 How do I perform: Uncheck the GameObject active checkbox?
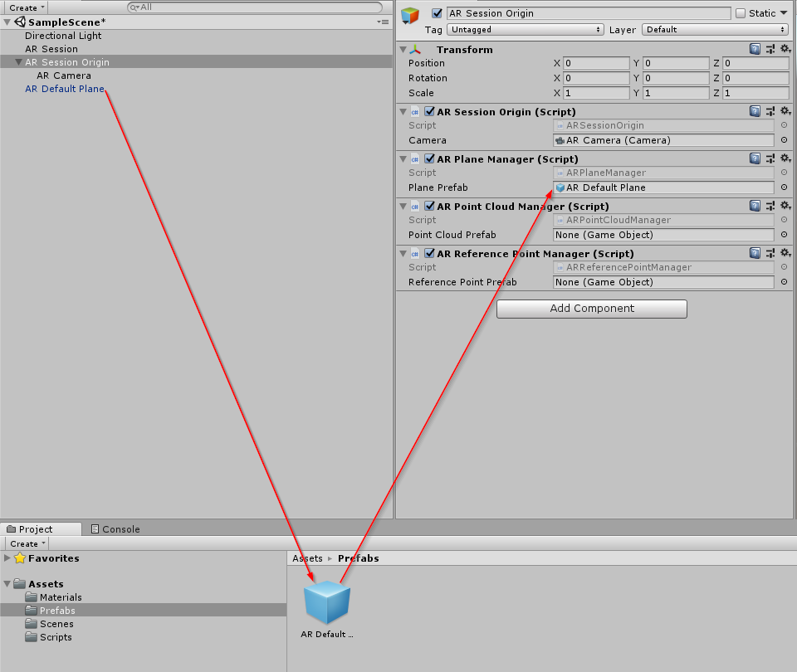pyautogui.click(x=437, y=13)
